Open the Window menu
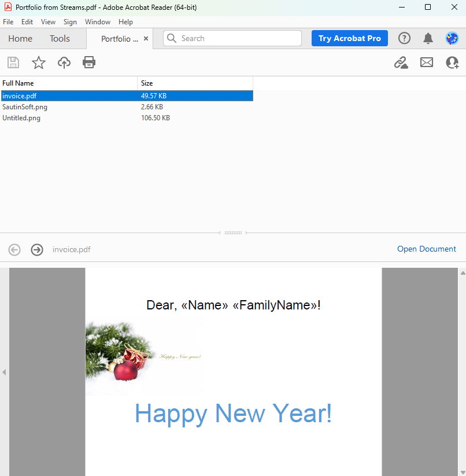This screenshot has width=466, height=476. coord(98,22)
